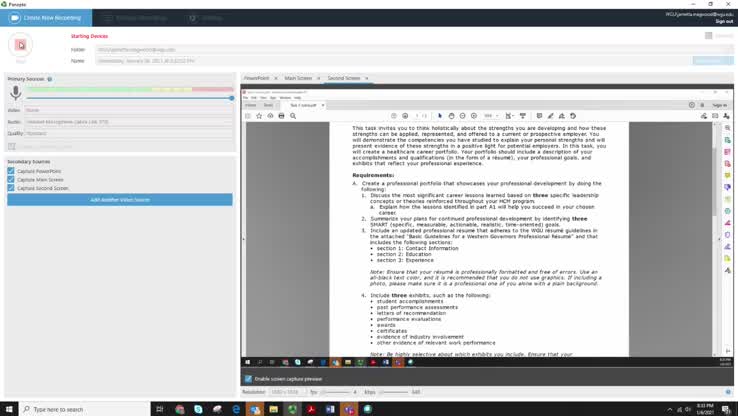Click the Sign out link
Viewport: 738px width, 416px height.
(723, 21)
